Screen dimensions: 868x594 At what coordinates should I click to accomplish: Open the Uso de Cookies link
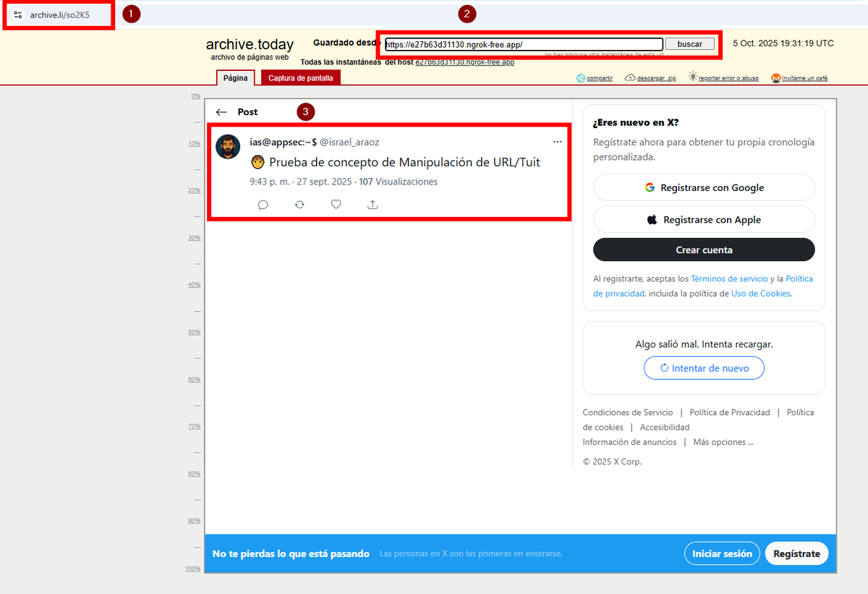coord(761,294)
